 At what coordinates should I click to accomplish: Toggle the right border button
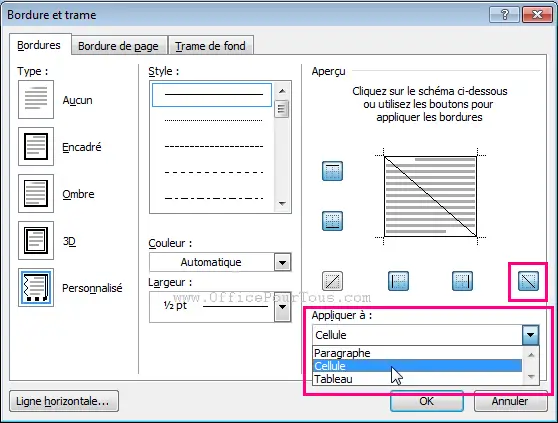click(x=462, y=281)
